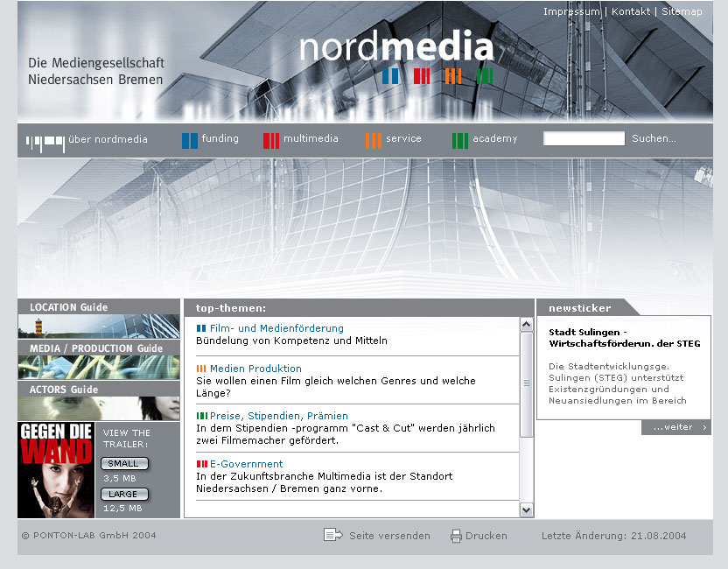
Task: Click the '3,5 MB' size label
Action: click(x=119, y=479)
